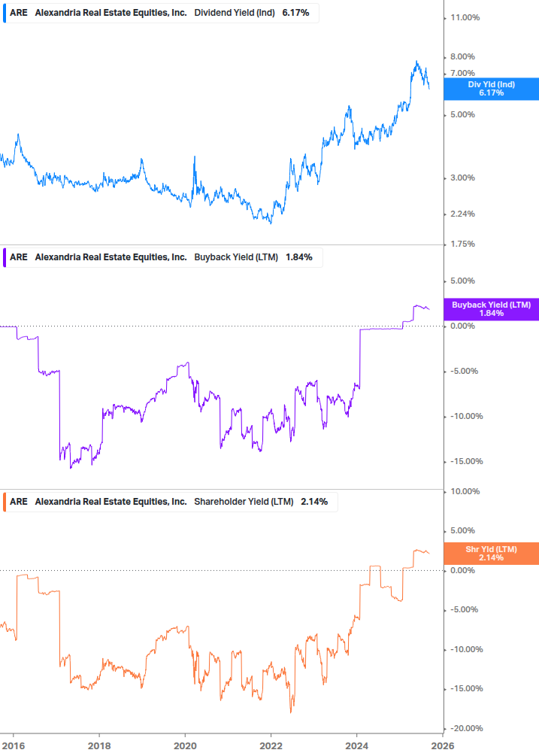Click the 7.00% tick on the dividend yield axis
This screenshot has height=756, width=539.
point(462,73)
